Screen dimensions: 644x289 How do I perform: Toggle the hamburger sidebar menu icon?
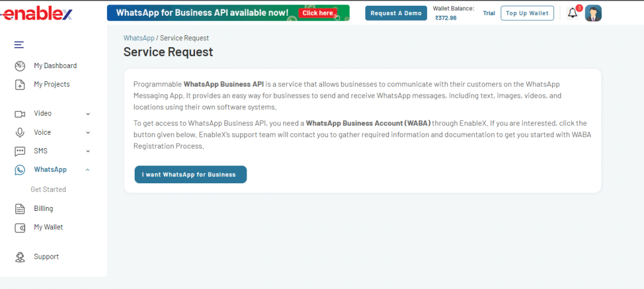(x=19, y=45)
